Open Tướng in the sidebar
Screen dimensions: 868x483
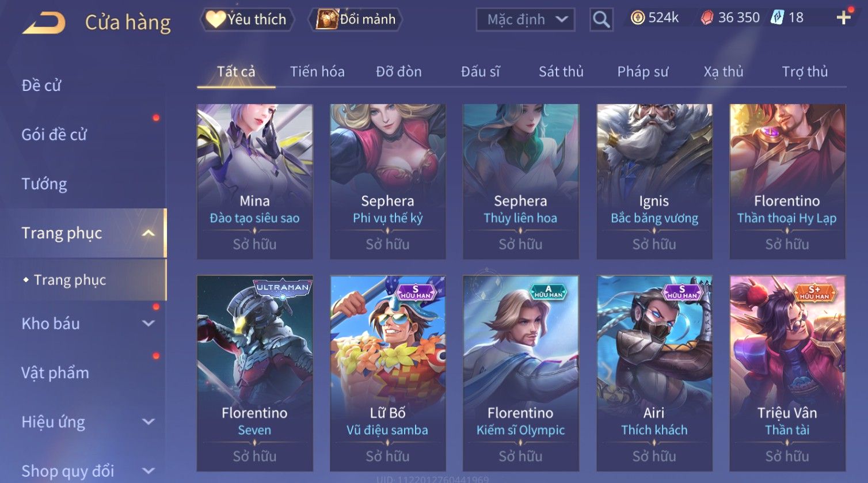pos(44,184)
